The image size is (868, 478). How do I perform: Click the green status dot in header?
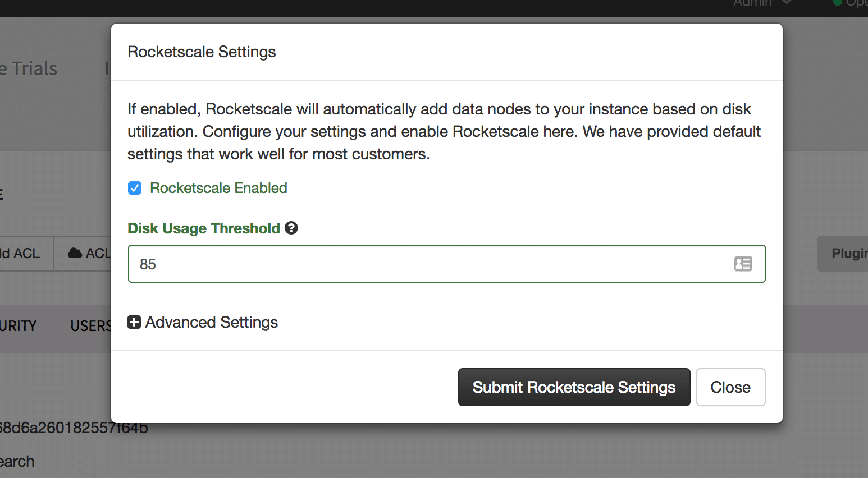pyautogui.click(x=837, y=3)
